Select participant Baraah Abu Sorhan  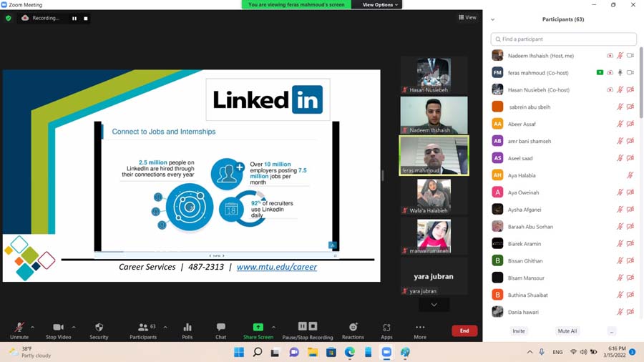point(564,227)
